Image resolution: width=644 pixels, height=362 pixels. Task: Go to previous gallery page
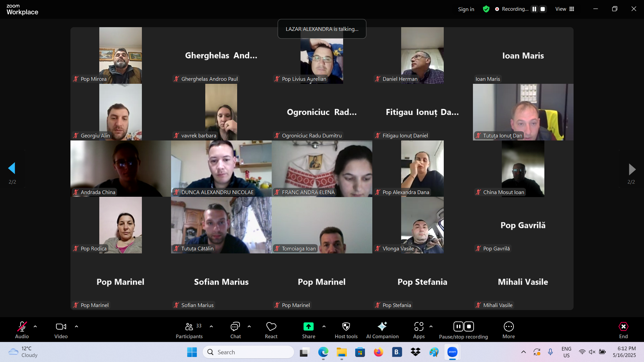pos(12,169)
